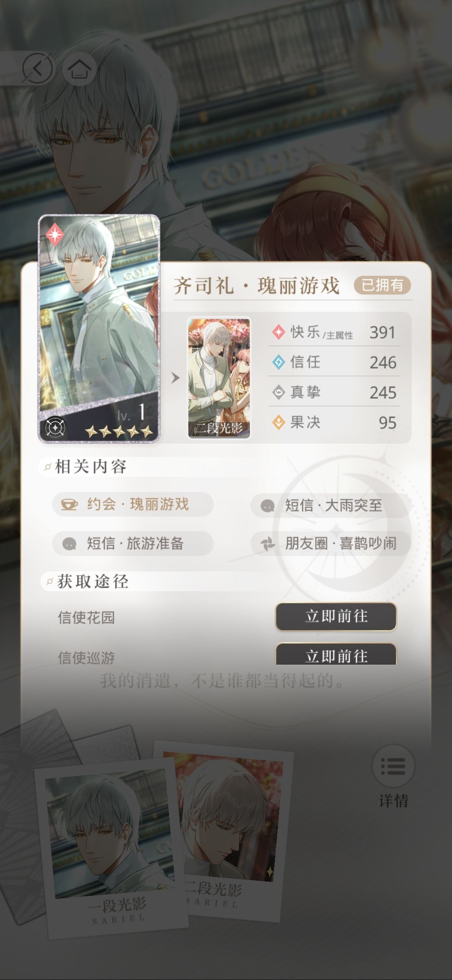Open 约会·瑰丽游戏 date story
Viewport: 452px width, 980px height.
[133, 504]
